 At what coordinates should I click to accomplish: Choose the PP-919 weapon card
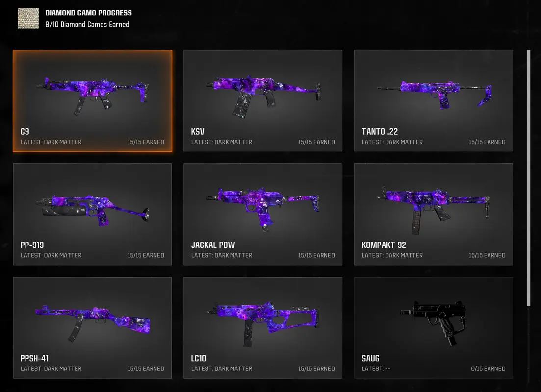pos(93,214)
